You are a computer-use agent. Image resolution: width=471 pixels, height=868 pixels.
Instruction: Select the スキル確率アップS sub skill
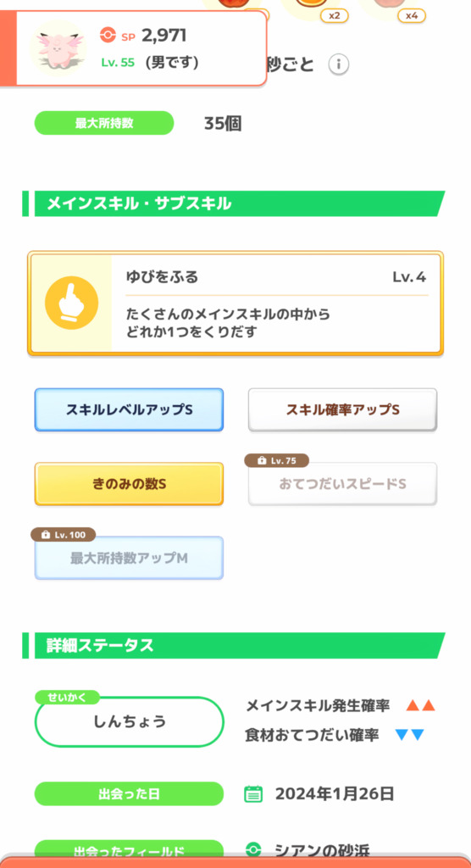(342, 409)
